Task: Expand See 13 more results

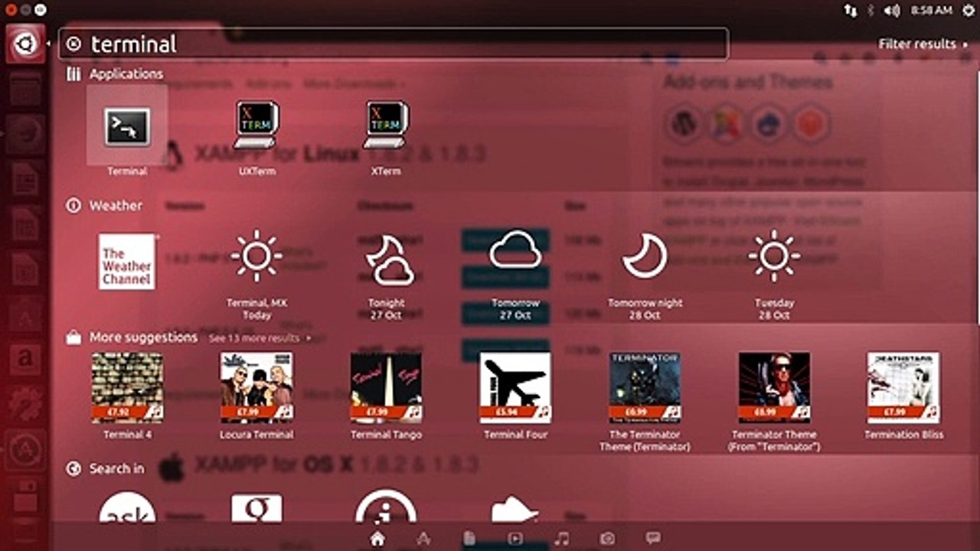Action: (260, 337)
